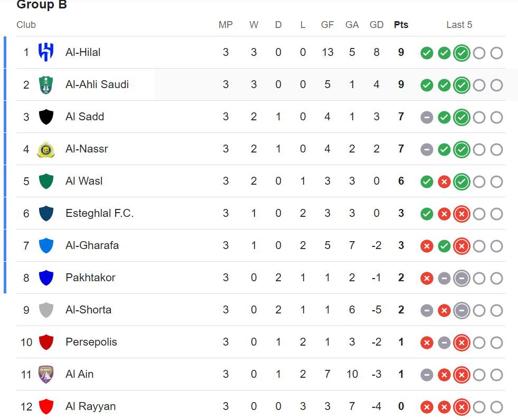Select the Al Rayyan table row name
This screenshot has width=518, height=420.
click(x=90, y=406)
